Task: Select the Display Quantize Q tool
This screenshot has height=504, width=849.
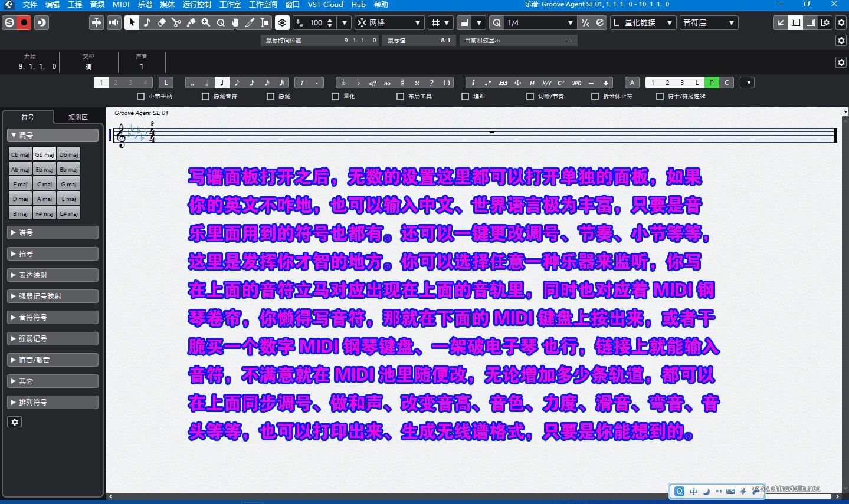Action: (221, 22)
